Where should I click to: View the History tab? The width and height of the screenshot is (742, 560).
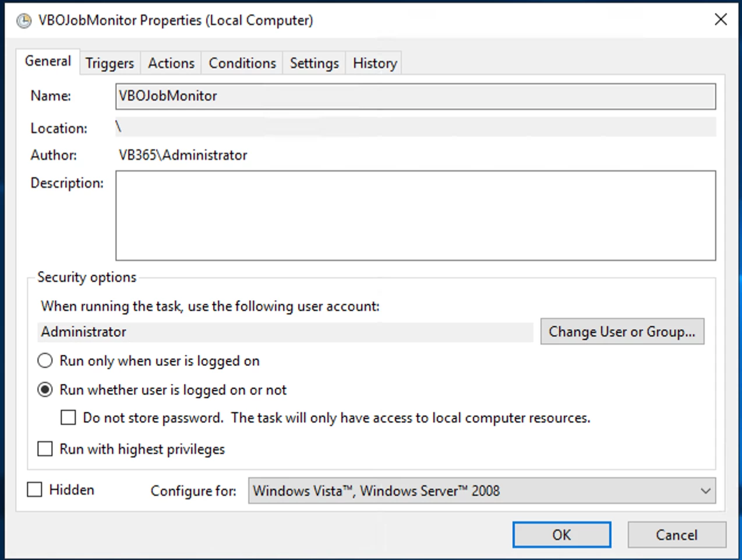374,63
